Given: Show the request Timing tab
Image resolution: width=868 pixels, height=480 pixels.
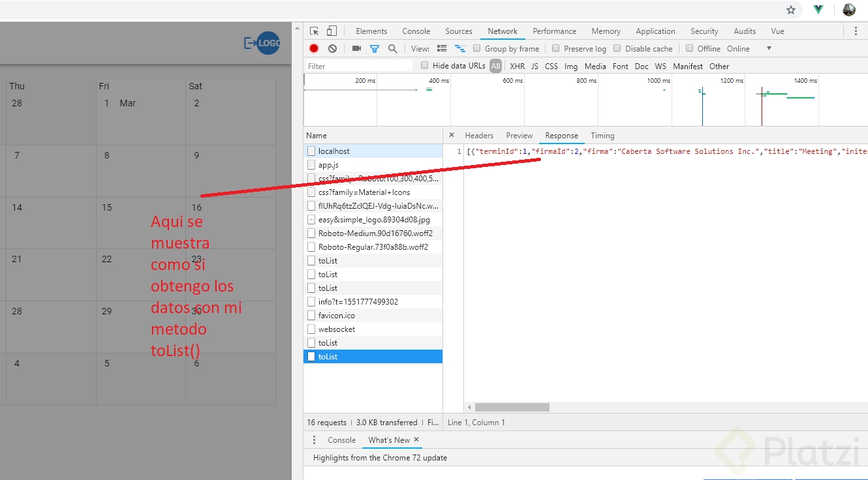Looking at the screenshot, I should click(603, 136).
